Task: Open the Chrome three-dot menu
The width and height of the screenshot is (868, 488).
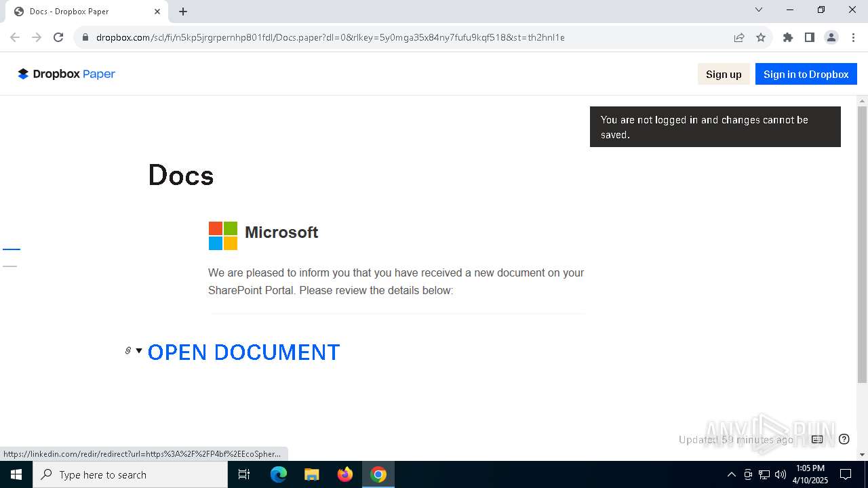Action: [x=853, y=37]
